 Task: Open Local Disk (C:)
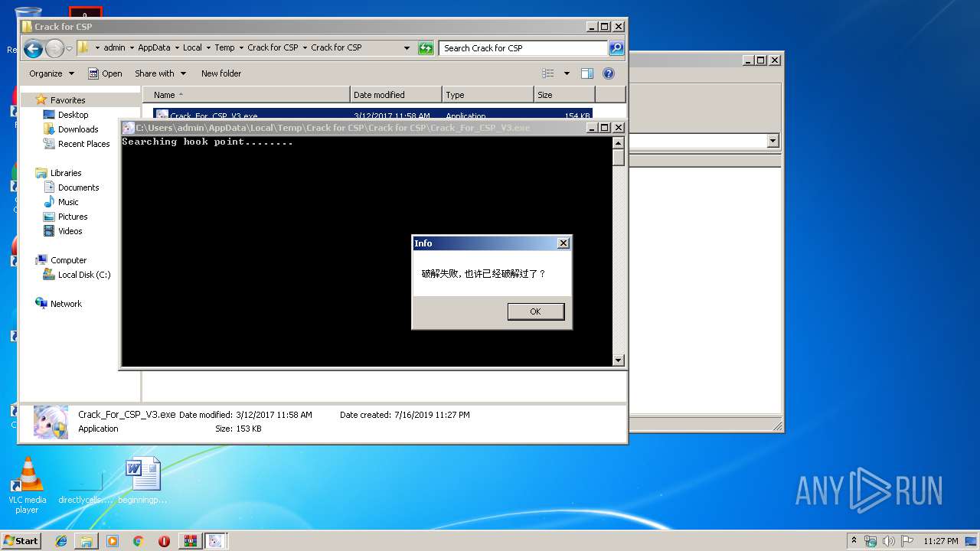83,275
